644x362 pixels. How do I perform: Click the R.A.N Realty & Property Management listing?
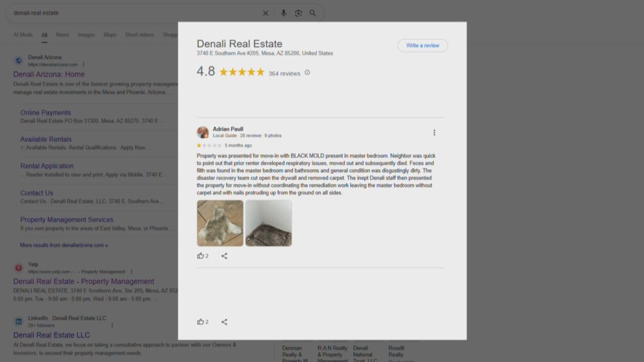(332, 354)
